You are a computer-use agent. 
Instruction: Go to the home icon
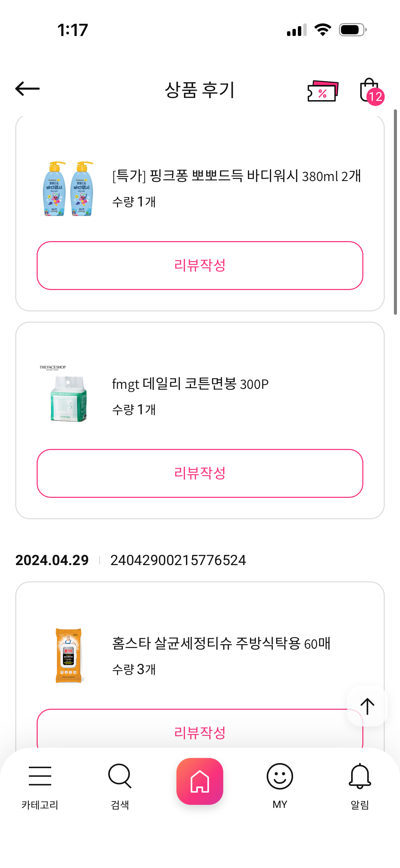(x=200, y=781)
